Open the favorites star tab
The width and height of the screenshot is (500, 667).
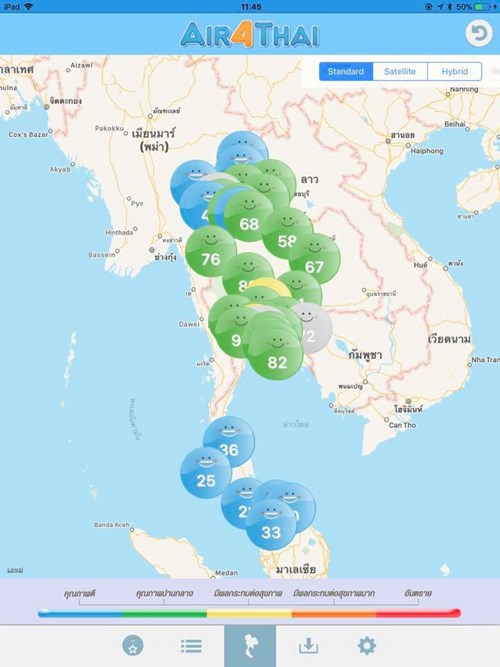(x=132, y=646)
